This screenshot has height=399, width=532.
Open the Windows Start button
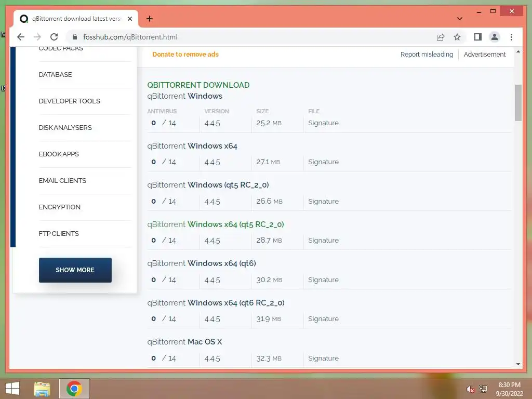(x=12, y=389)
